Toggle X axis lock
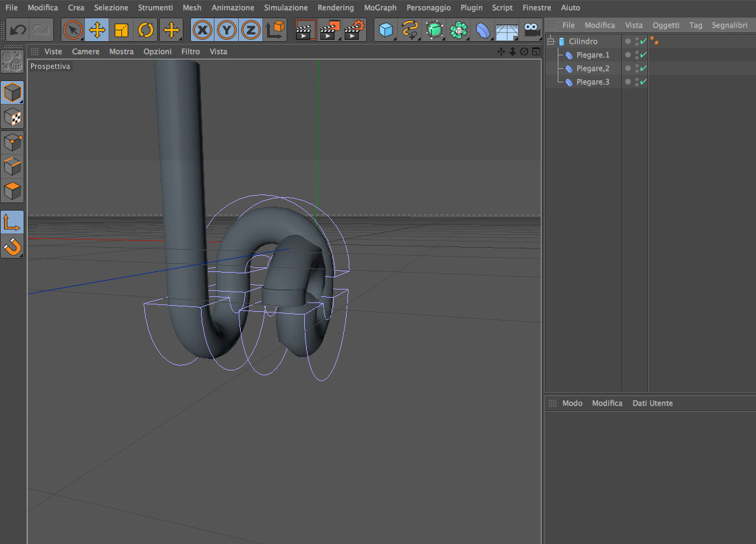 pos(202,30)
